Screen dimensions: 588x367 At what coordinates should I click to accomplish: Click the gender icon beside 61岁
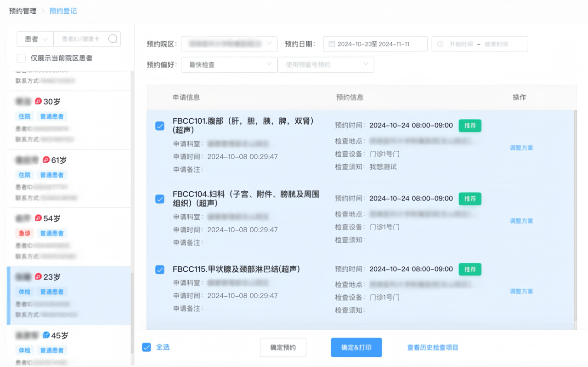pos(46,160)
